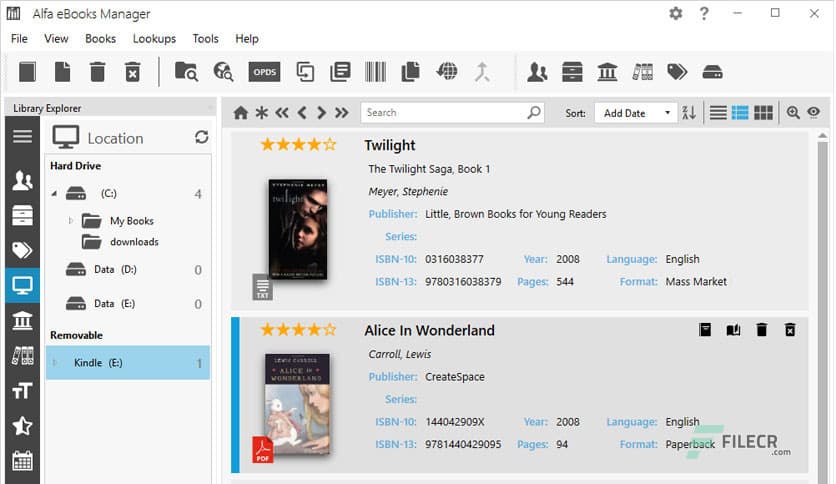Open the publishers building toolbar icon
Screen dimensions: 836x484
pos(607,72)
